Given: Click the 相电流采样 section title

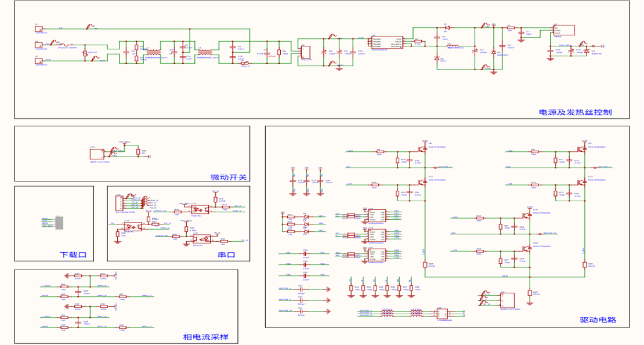Looking at the screenshot, I should (205, 337).
